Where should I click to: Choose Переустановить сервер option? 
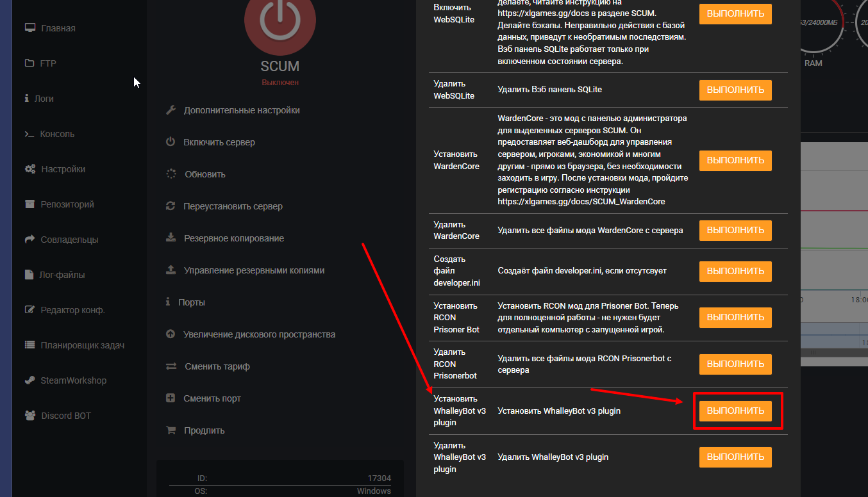point(233,206)
